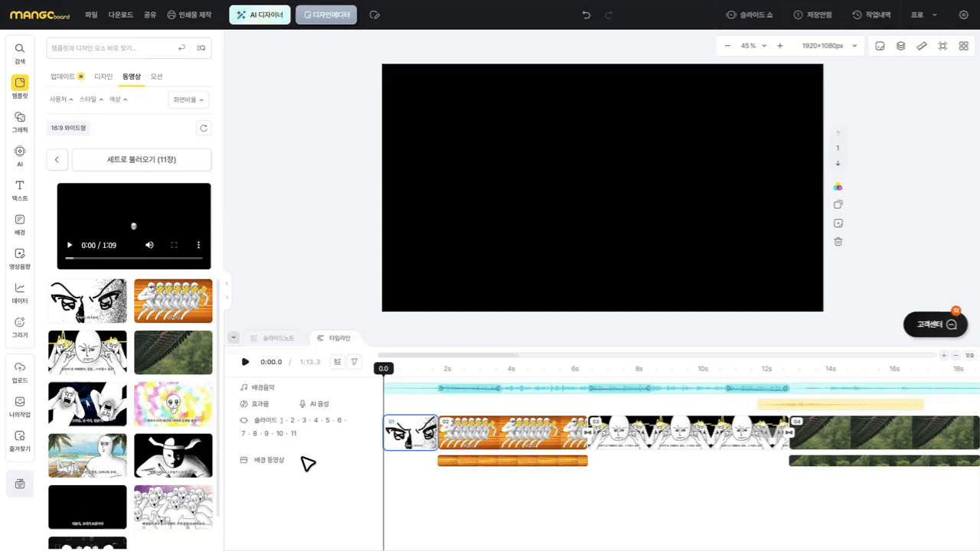The width and height of the screenshot is (980, 551).
Task: Toggle the AI 디자이너 button
Action: pos(260,15)
